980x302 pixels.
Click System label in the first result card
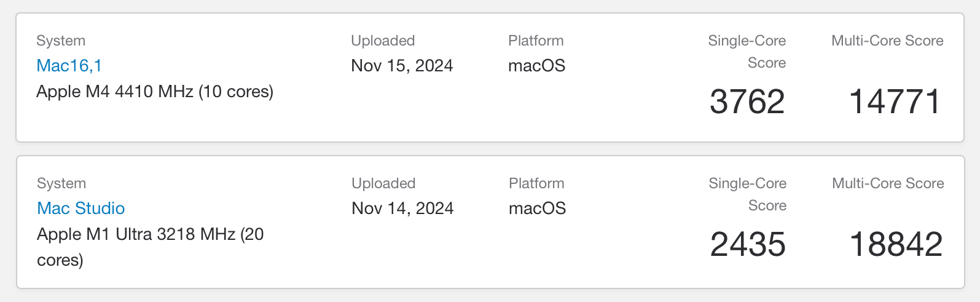61,41
